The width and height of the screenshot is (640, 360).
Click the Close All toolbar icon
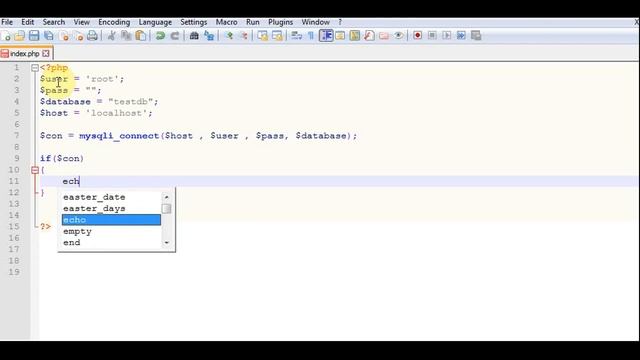78,36
